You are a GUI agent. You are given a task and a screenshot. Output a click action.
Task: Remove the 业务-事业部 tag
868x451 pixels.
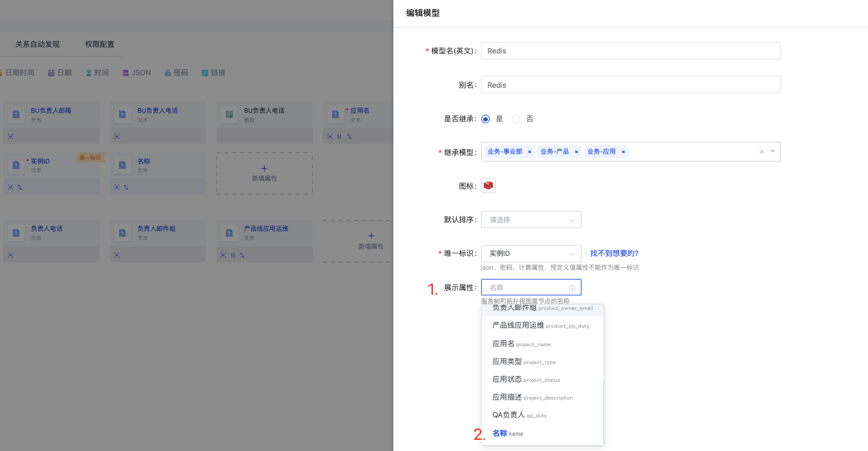coord(529,152)
